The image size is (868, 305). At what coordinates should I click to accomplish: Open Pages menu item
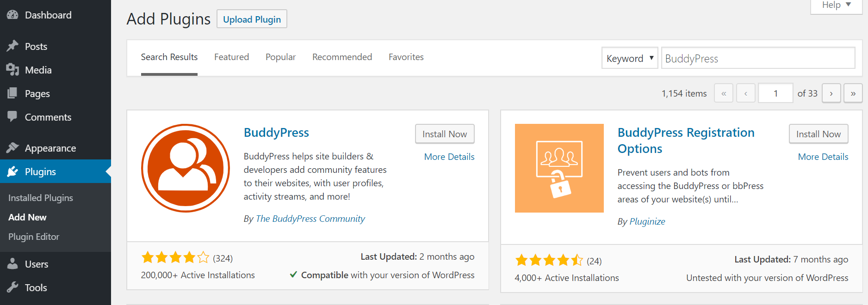coord(56,93)
